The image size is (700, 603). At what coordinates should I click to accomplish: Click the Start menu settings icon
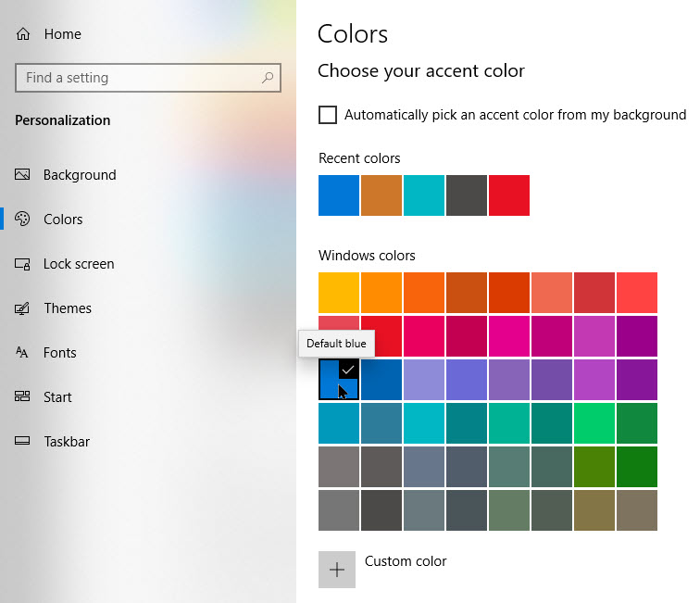pos(23,397)
